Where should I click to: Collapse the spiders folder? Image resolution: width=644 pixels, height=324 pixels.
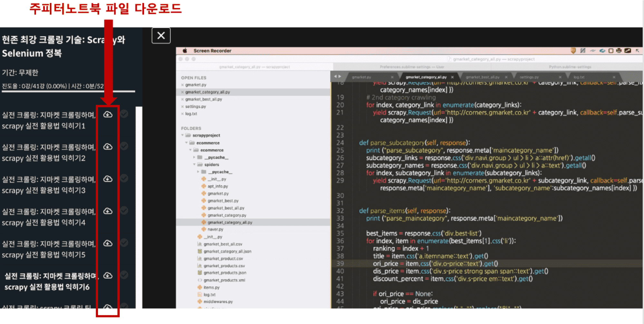tap(194, 165)
